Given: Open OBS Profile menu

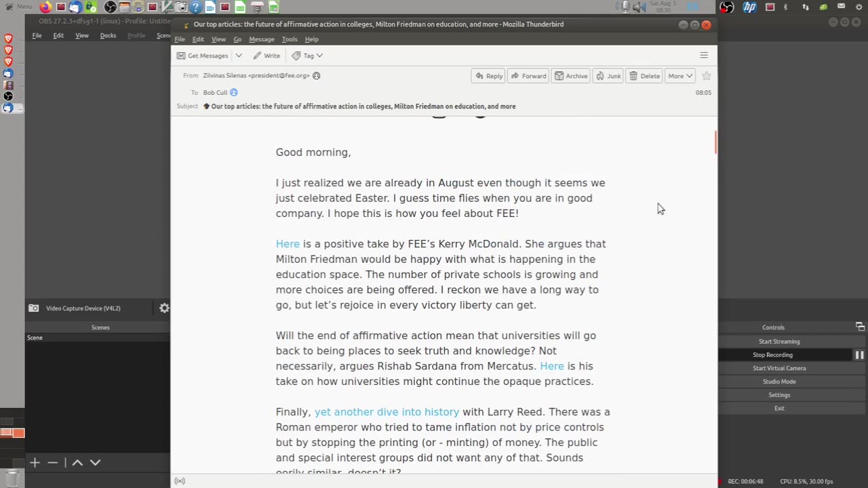Looking at the screenshot, I should (136, 35).
